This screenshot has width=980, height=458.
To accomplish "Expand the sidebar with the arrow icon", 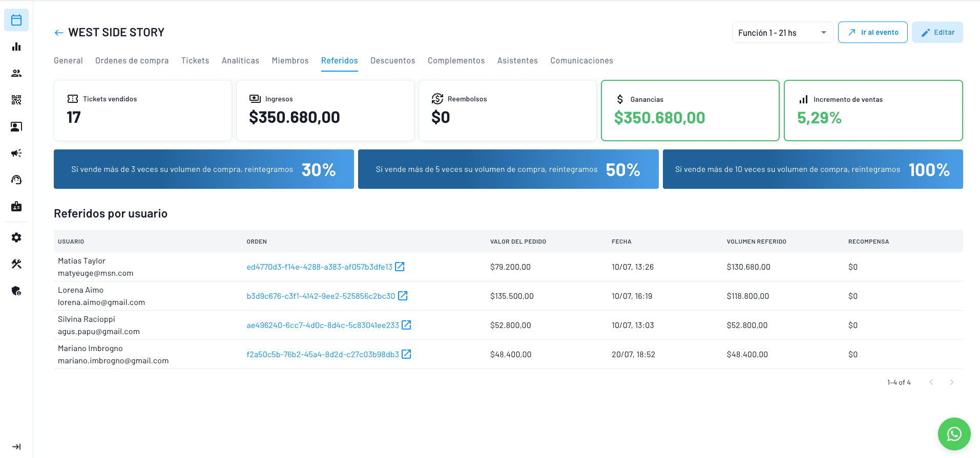I will [16, 447].
